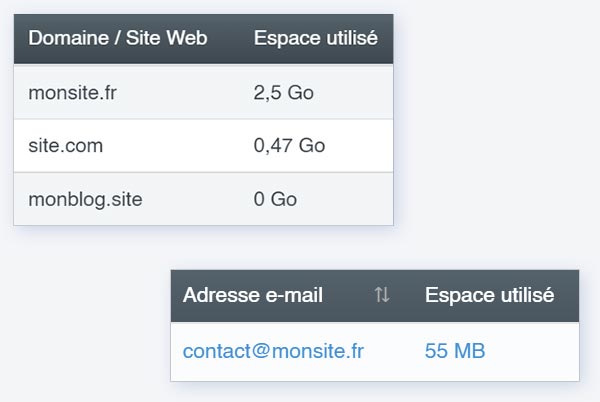600x402 pixels.
Task: Click the 0 Go usage value
Action: click(x=275, y=199)
